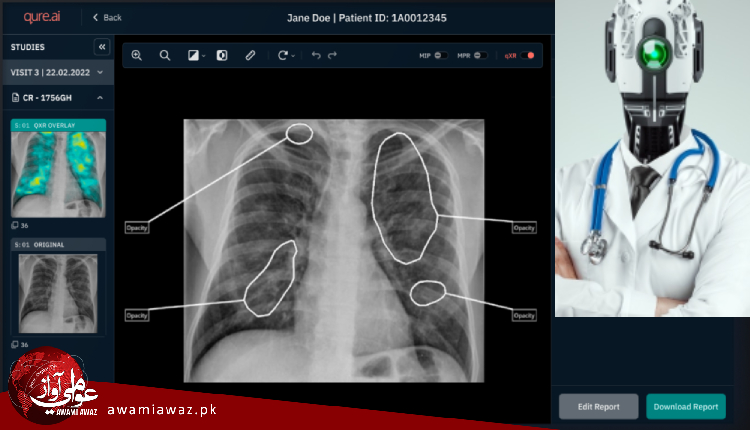Collapse the CR - 1756GH series

[100, 97]
